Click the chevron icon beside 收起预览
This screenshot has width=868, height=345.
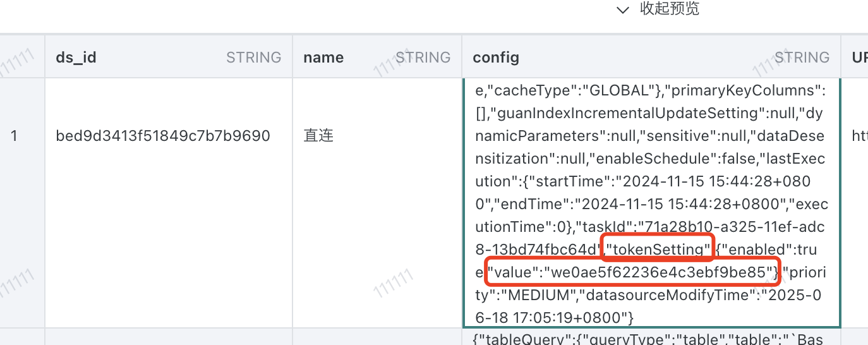pyautogui.click(x=623, y=9)
